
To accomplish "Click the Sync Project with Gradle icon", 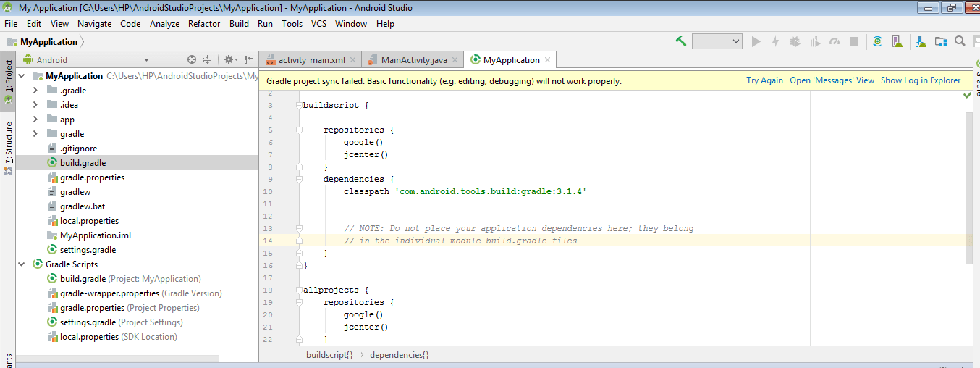I will coord(877,41).
